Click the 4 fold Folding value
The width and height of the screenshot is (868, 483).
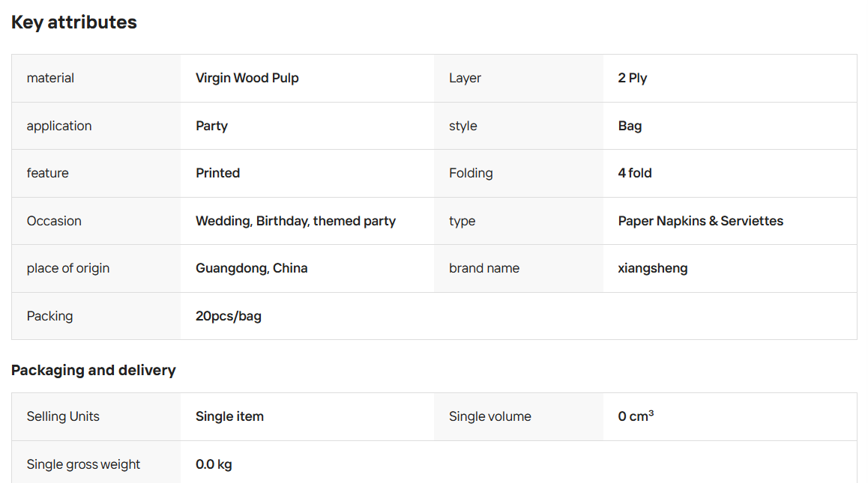coord(634,173)
